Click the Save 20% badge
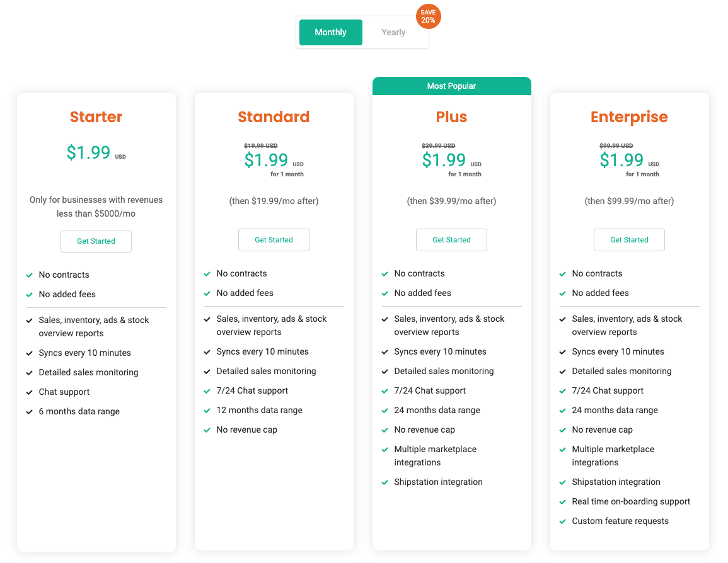728x563 pixels. pos(429,16)
